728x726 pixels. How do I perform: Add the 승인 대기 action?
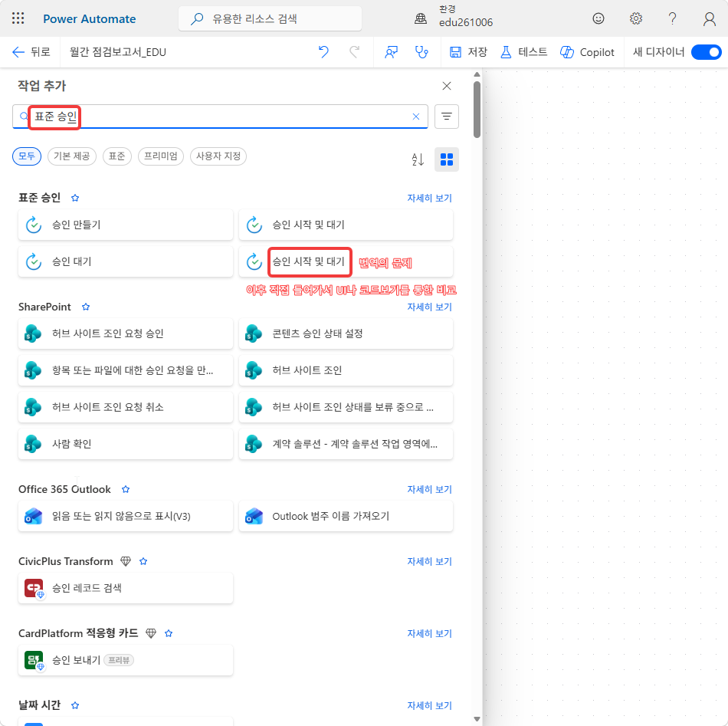(x=126, y=261)
